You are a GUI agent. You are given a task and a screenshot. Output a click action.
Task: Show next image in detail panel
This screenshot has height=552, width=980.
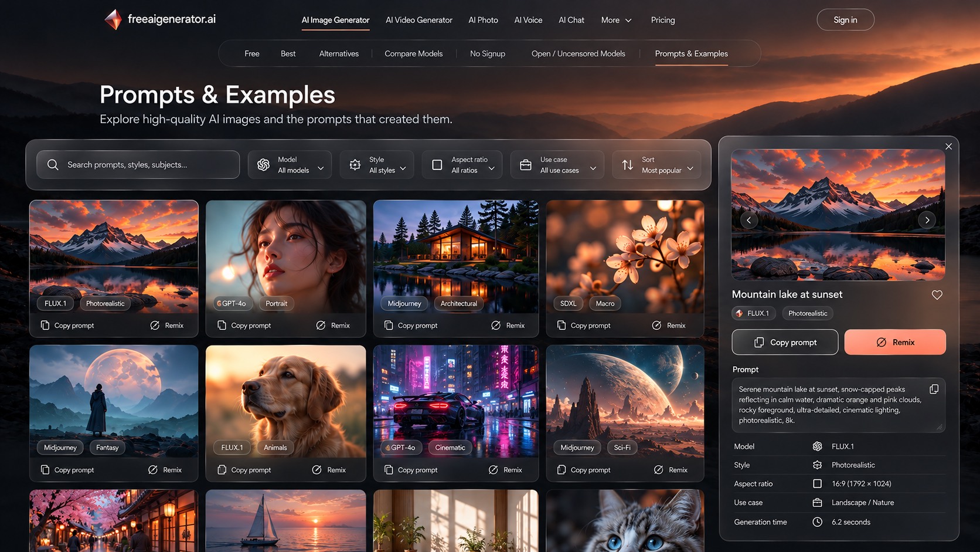coord(927,220)
